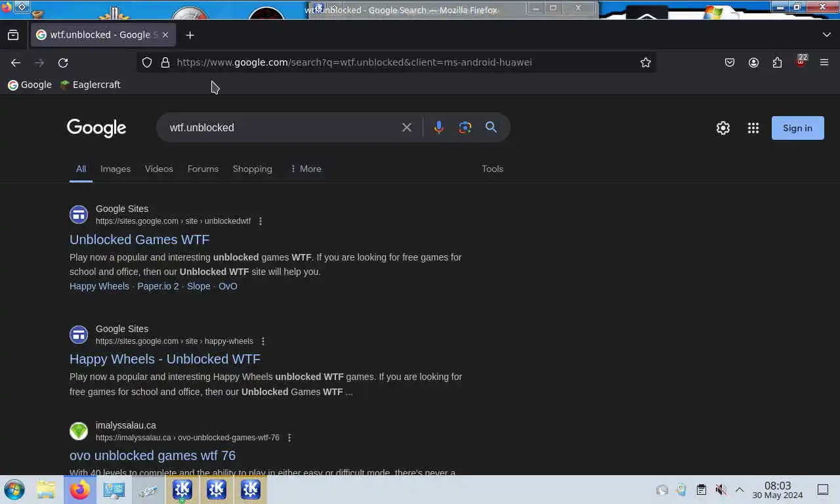
Task: Open options for the unblockedwtf result
Action: [x=261, y=221]
